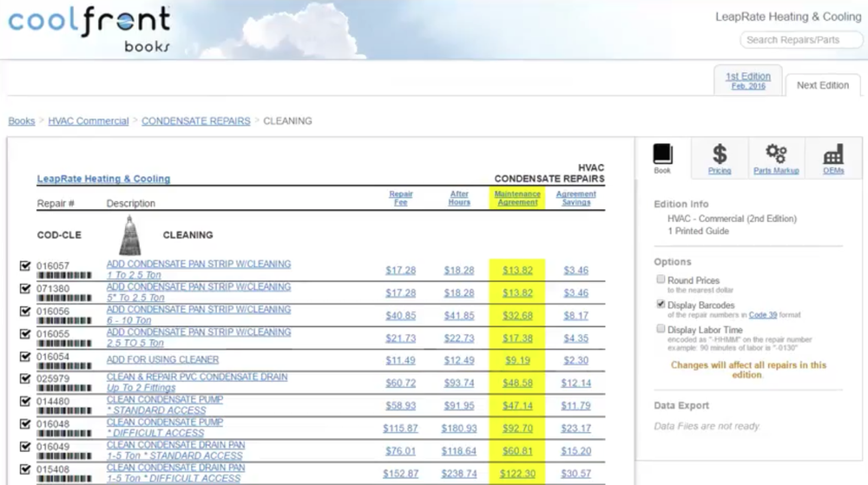Click the barcode under repair 025979
The image size is (868, 485).
(63, 388)
